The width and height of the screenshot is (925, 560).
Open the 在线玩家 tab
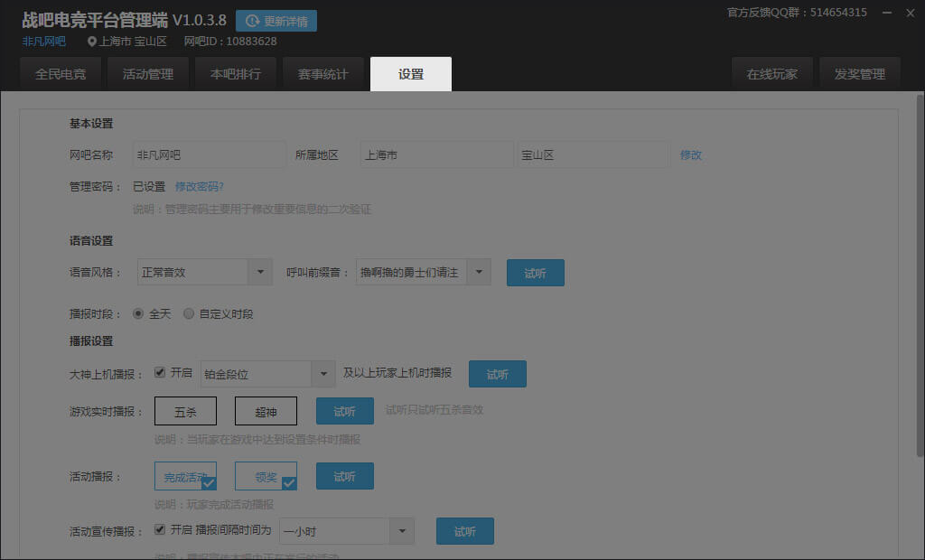[771, 74]
